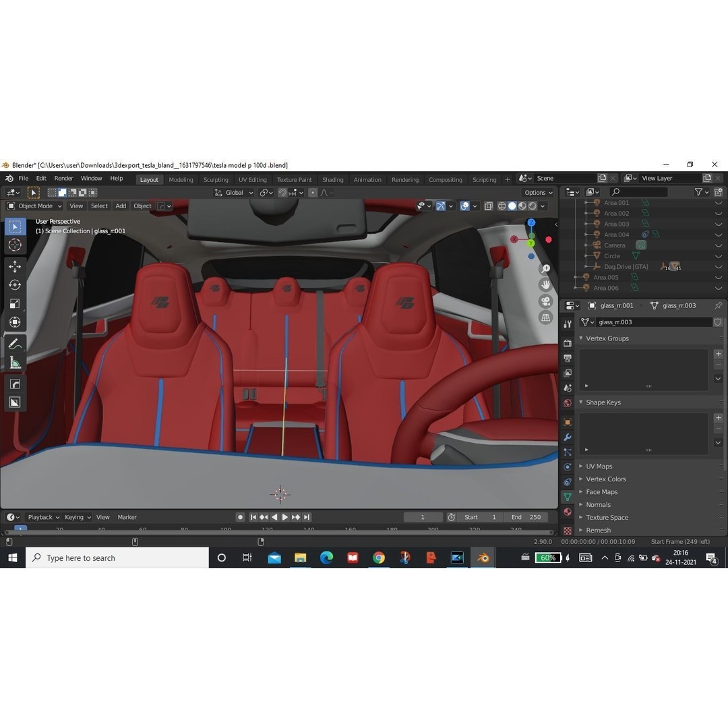728x728 pixels.
Task: Toggle visibility of Area.001 in outliner
Action: [719, 203]
